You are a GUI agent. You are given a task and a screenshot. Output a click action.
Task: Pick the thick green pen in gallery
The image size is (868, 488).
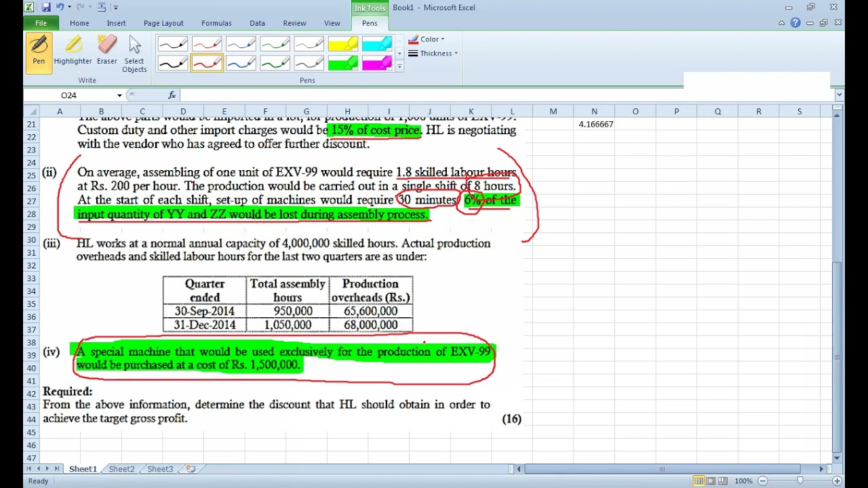coord(274,63)
